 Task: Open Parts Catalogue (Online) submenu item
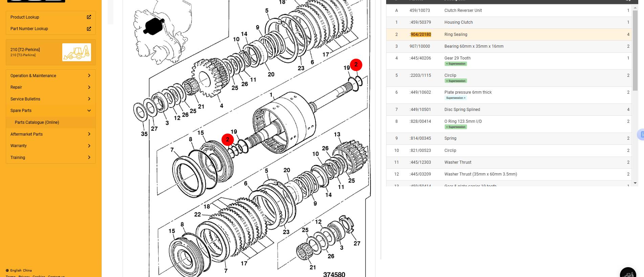pos(37,122)
